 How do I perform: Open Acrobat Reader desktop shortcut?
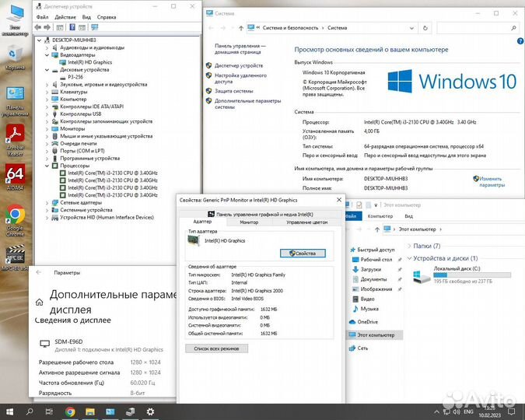pyautogui.click(x=15, y=140)
